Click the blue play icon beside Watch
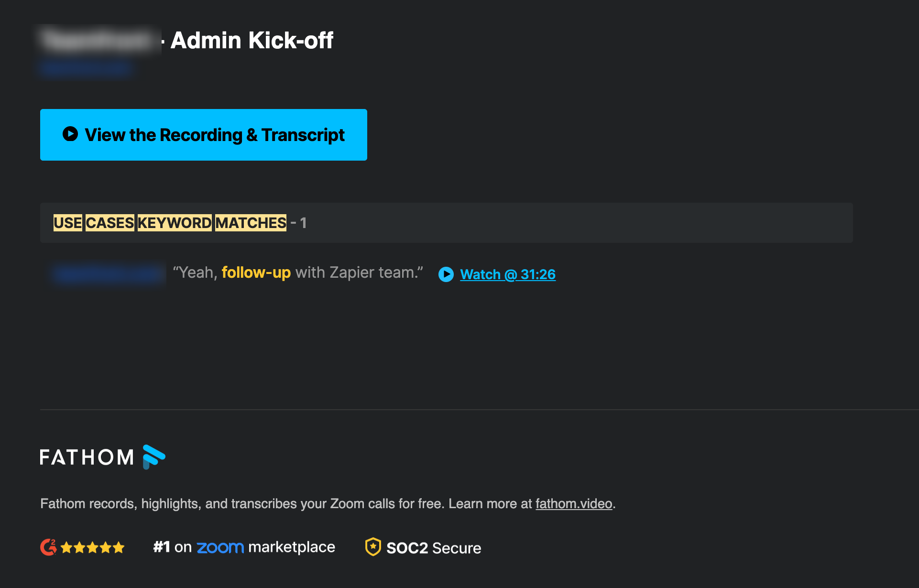919x588 pixels. pyautogui.click(x=446, y=274)
